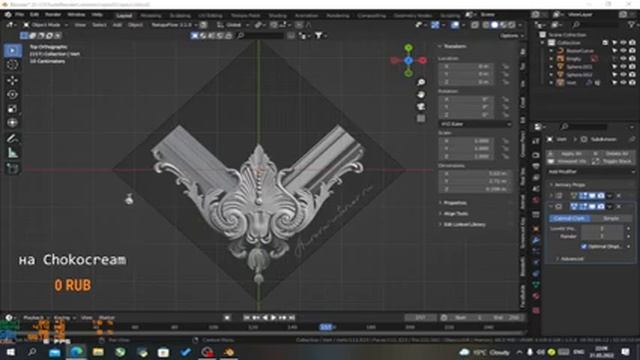Click the Viewport Vis button
The height and width of the screenshot is (360, 640).
pyautogui.click(x=568, y=162)
